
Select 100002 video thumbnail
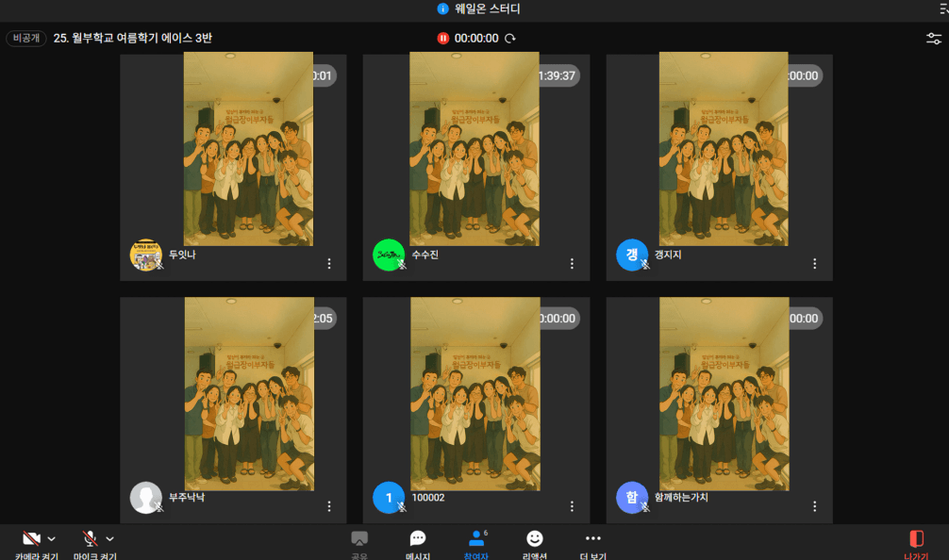click(x=475, y=394)
